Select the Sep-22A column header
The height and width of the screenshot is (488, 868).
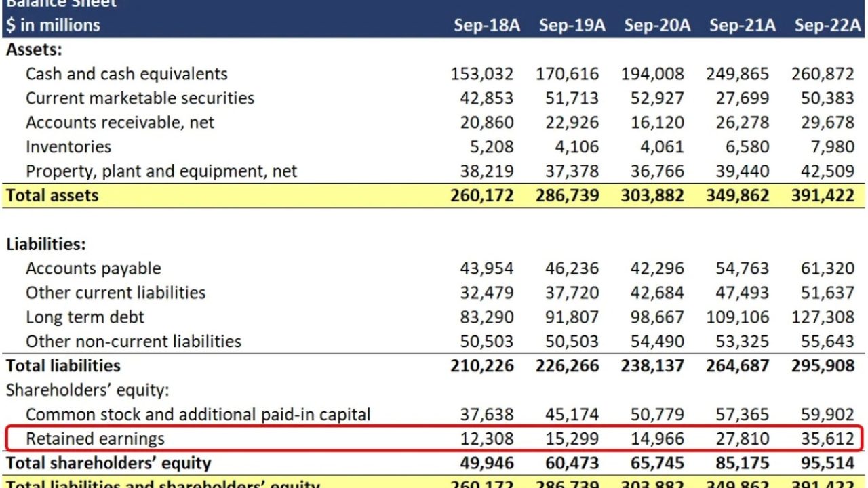(x=827, y=25)
